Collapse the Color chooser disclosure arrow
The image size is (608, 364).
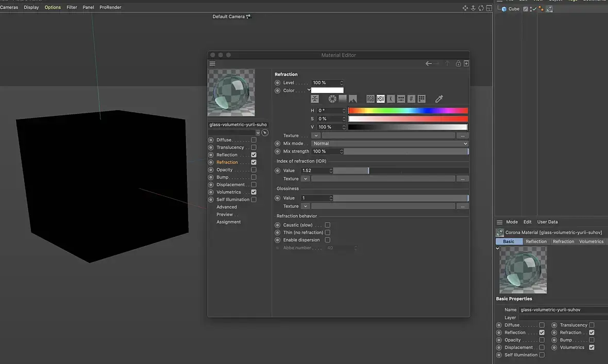coord(309,90)
